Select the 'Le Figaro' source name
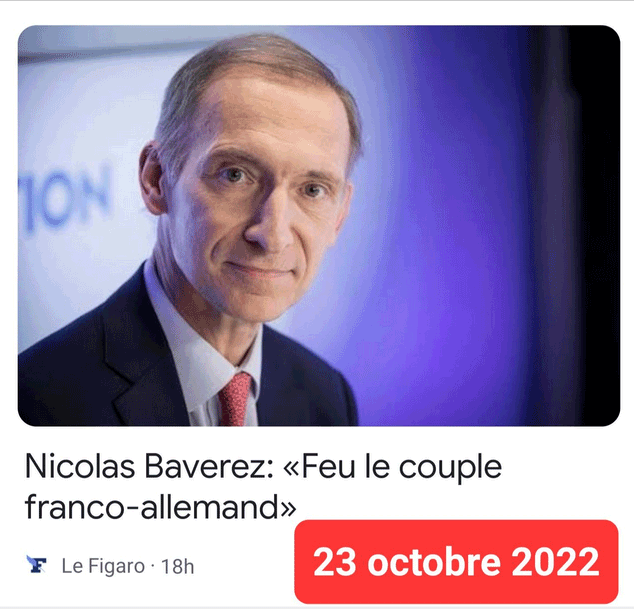634x611 pixels. (103, 566)
